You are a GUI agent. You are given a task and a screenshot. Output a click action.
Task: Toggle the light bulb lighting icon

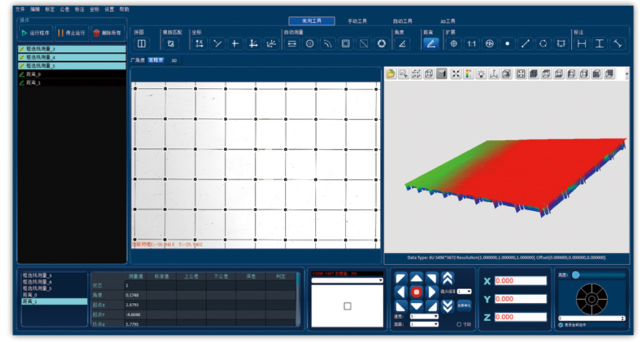point(481,74)
